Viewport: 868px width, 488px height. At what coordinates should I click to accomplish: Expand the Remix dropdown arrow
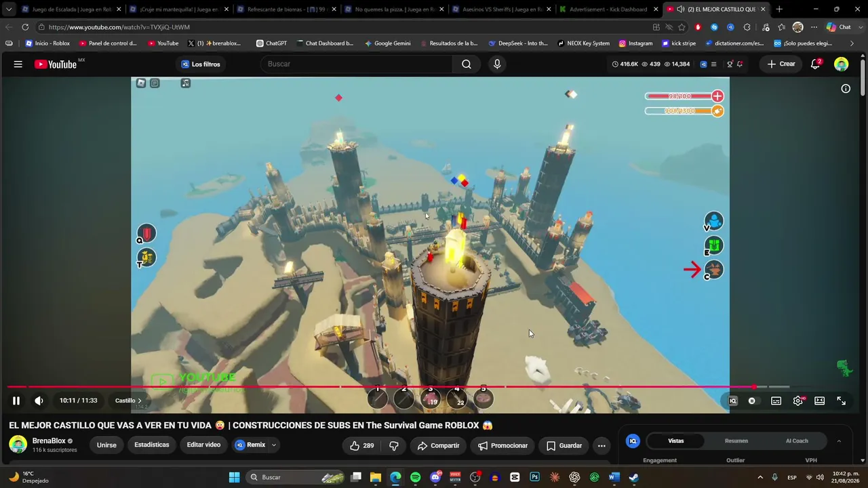click(274, 445)
